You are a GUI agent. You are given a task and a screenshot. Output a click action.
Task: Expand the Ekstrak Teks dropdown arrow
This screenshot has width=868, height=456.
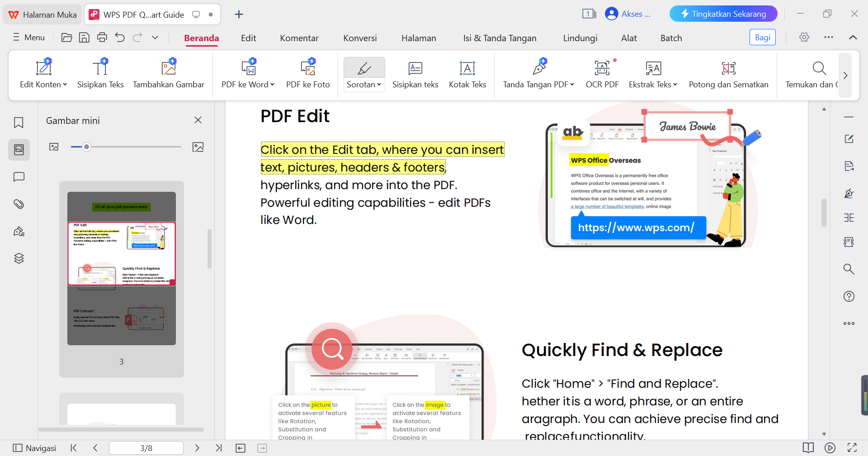675,84
